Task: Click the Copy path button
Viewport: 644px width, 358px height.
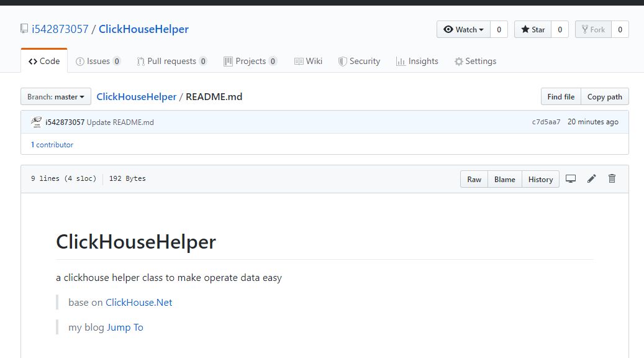Action: (x=604, y=97)
